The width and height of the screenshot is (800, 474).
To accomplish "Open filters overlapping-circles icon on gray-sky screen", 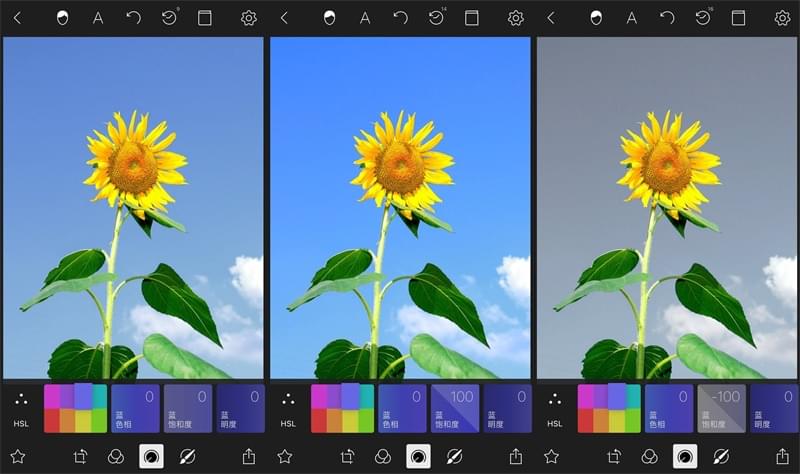I will tap(650, 456).
